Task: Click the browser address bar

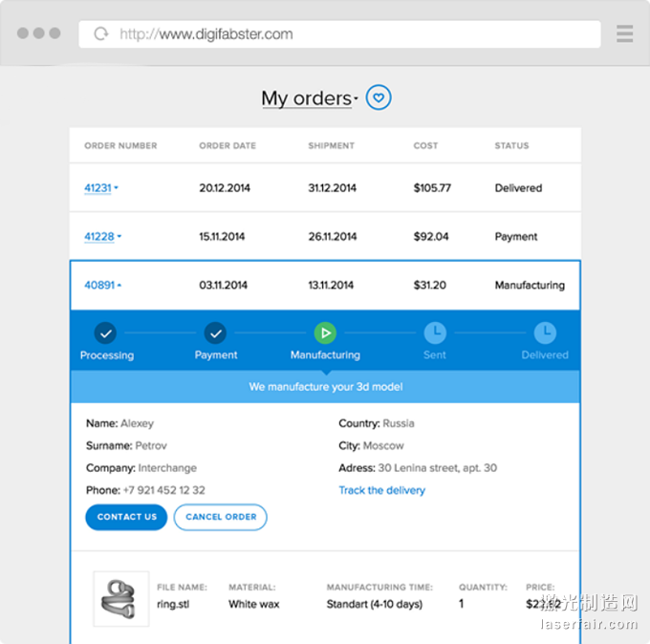Action: (344, 34)
